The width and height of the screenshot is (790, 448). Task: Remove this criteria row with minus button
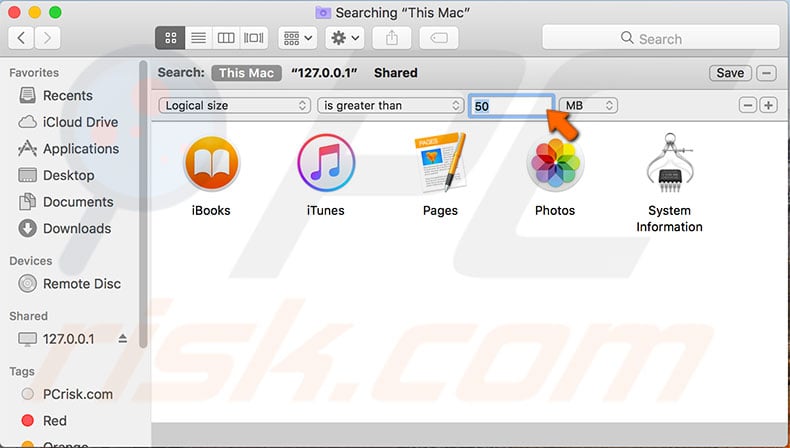[x=748, y=105]
